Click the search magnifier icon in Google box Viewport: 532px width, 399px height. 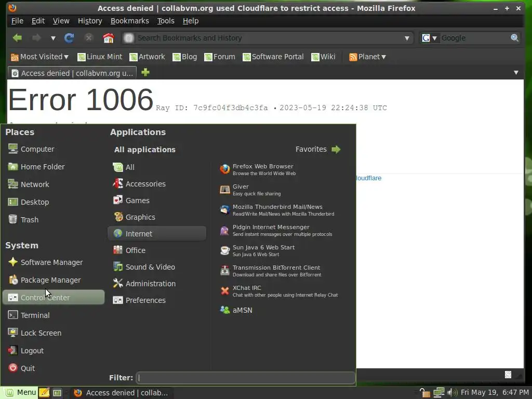(514, 38)
